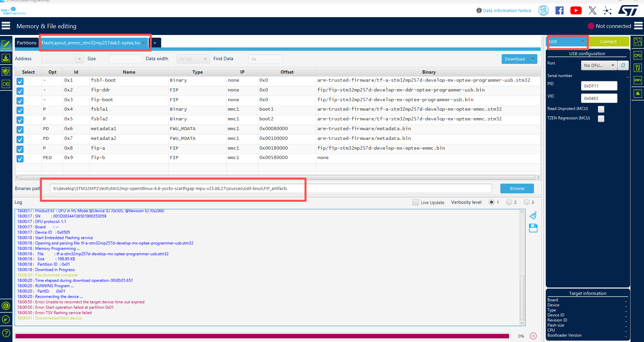Open the 10 years anniversary badge icon

click(543, 10)
